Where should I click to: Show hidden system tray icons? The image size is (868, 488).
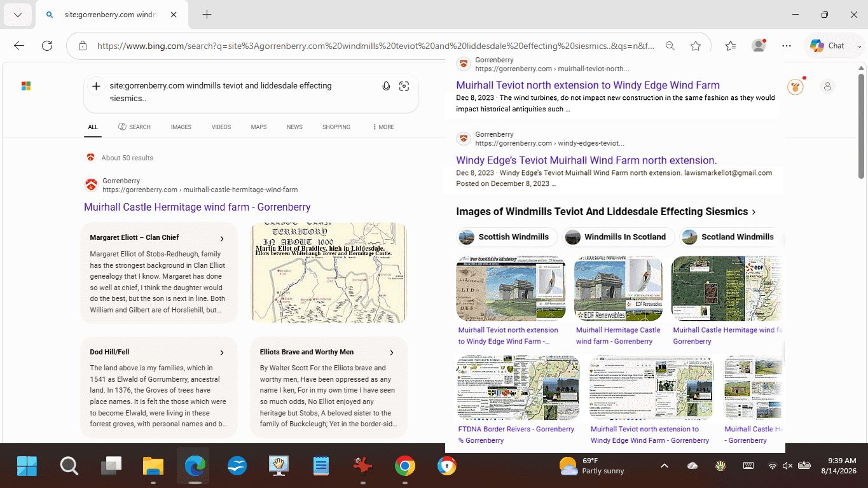(x=665, y=466)
